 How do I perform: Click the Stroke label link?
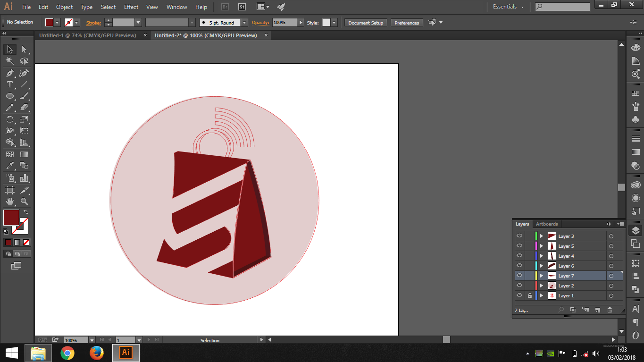click(x=93, y=23)
